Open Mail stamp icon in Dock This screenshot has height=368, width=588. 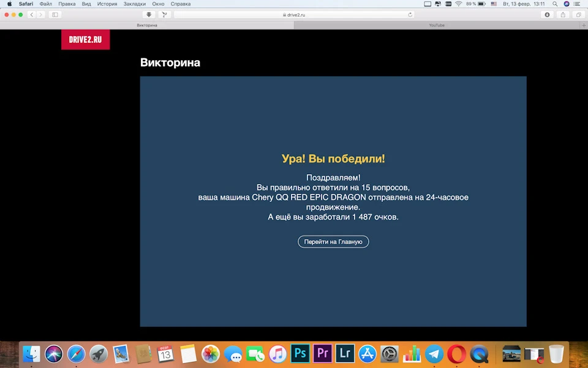[x=121, y=354]
